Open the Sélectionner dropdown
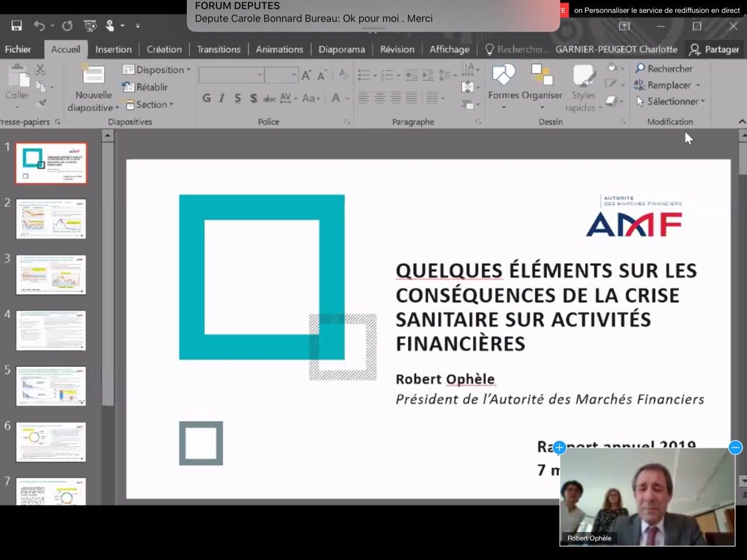 [x=671, y=101]
